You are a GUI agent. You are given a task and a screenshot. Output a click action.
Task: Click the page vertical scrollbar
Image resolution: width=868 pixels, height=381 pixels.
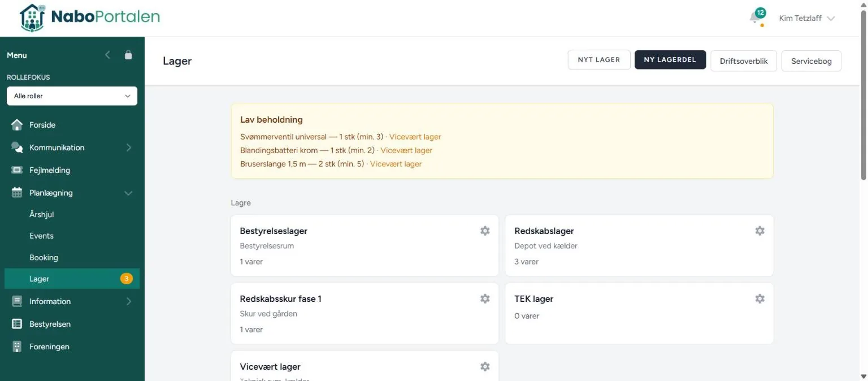pyautogui.click(x=863, y=96)
